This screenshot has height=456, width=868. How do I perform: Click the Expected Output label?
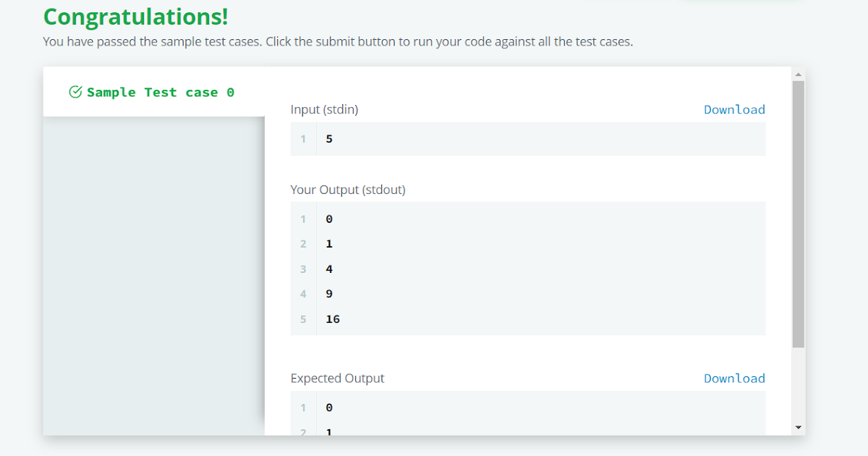(337, 379)
